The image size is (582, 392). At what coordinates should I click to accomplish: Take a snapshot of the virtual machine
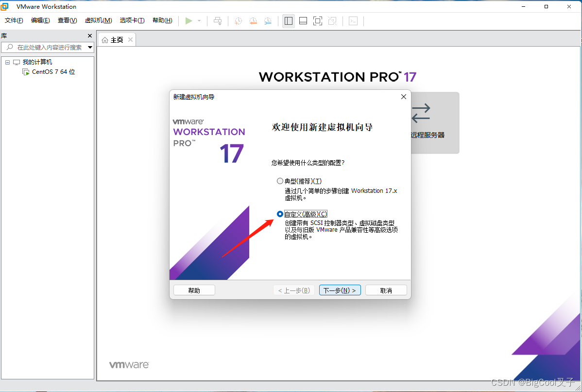pos(238,21)
